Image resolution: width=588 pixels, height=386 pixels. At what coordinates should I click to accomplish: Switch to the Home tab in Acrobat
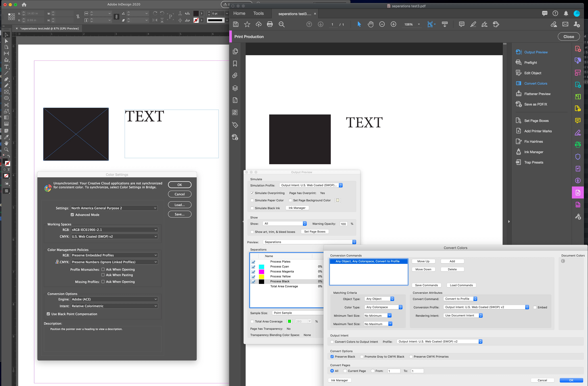[x=239, y=13]
